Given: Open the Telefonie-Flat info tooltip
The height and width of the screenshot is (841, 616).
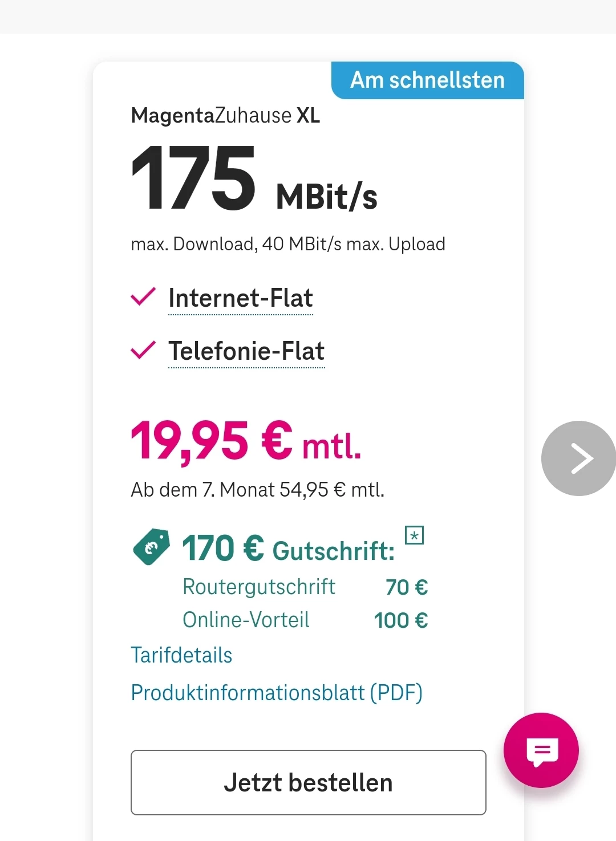Looking at the screenshot, I should coord(246,351).
